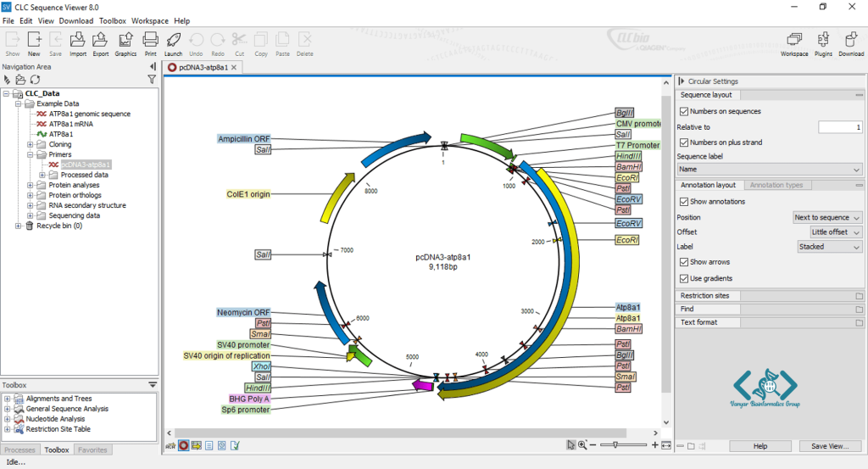Toggle Numbers on sequences checkbox
868x469 pixels.
(684, 111)
